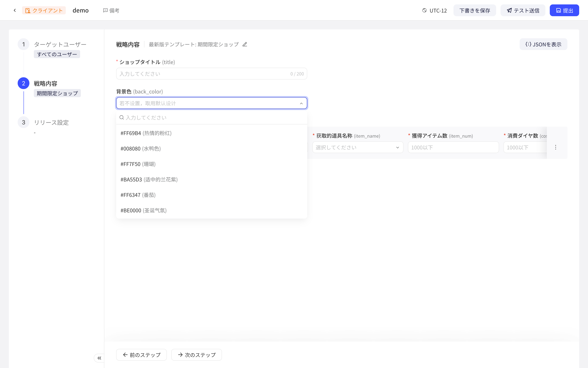Select #BA55D3 (适中的兰花紫) option

211,179
